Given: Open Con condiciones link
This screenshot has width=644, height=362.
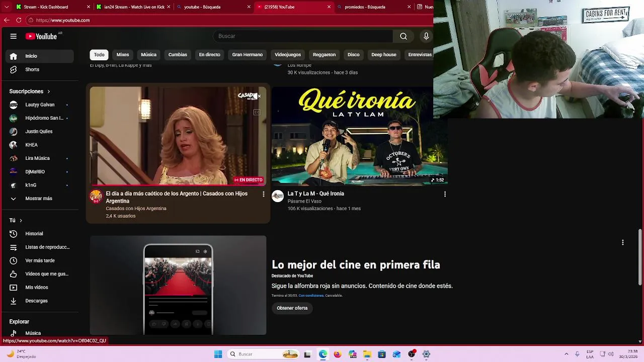Looking at the screenshot, I should (311, 296).
